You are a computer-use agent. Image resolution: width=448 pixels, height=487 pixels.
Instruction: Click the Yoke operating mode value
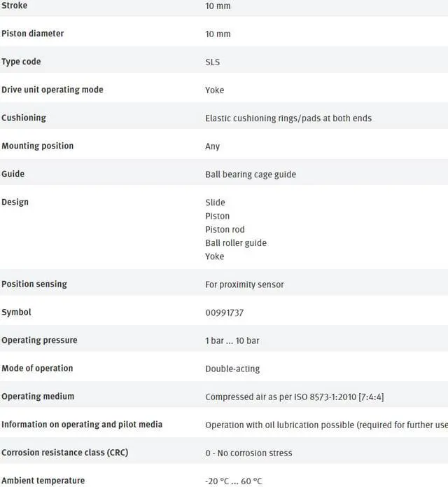215,90
